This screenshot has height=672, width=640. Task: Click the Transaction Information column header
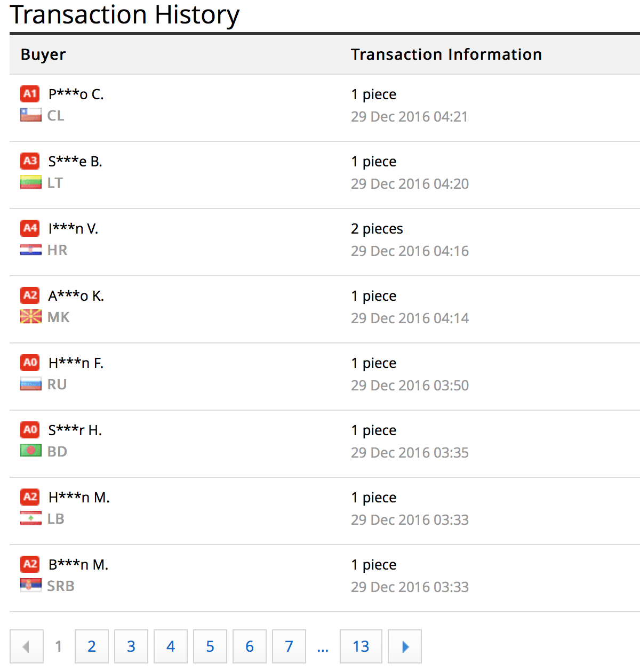tap(446, 54)
